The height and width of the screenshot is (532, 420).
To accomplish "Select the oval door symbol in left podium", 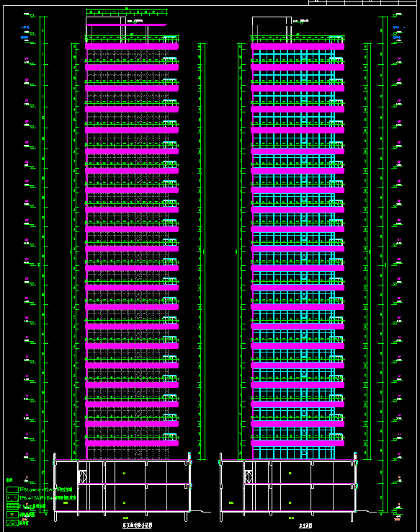I will click(x=83, y=476).
